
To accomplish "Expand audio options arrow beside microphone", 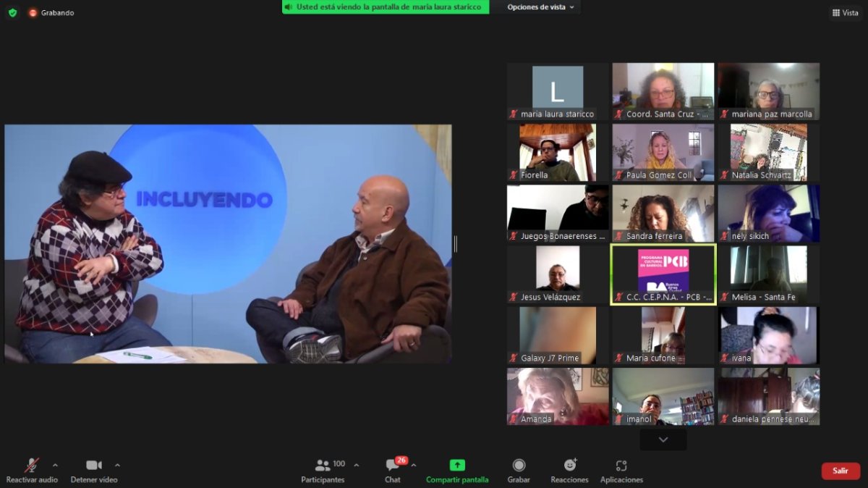I will click(x=55, y=466).
